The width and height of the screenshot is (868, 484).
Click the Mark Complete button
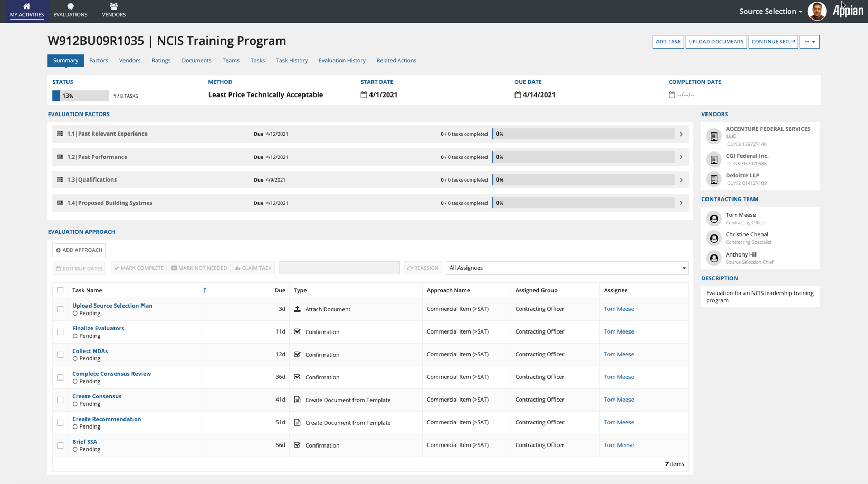point(139,268)
